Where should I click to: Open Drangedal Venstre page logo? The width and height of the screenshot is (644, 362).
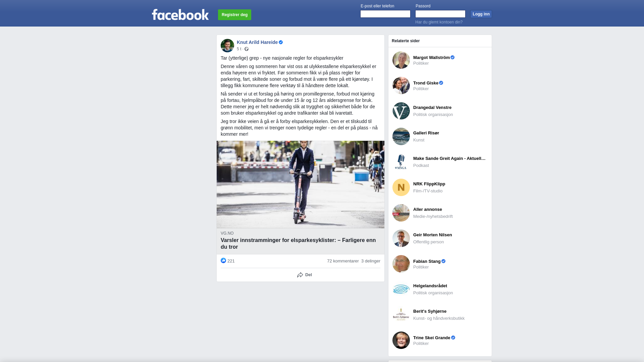(x=401, y=111)
